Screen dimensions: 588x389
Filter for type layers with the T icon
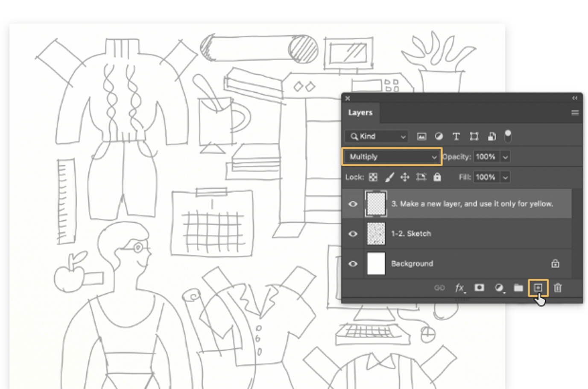click(456, 136)
